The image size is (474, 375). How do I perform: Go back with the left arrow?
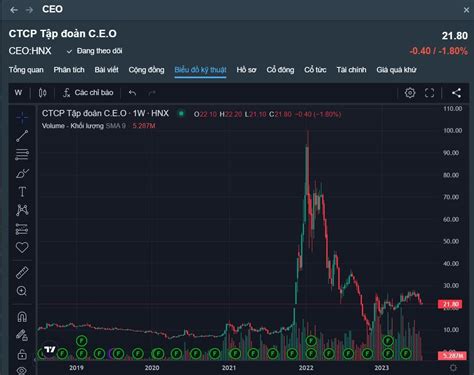(x=14, y=10)
